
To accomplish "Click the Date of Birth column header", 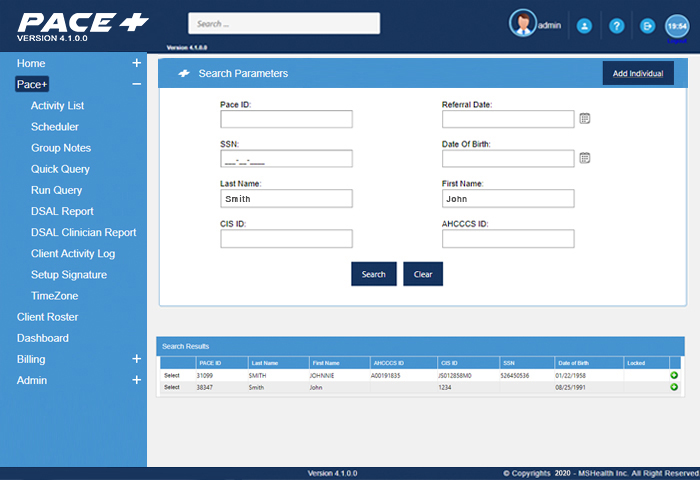I will 573,363.
